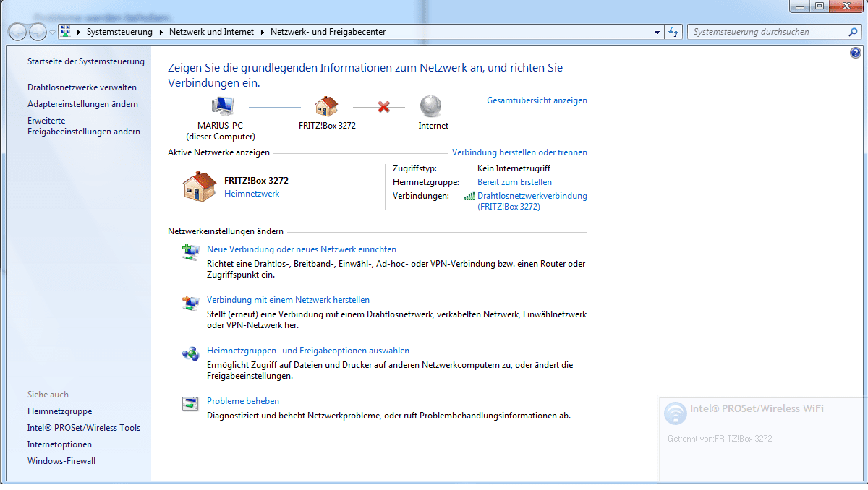This screenshot has height=490, width=868.
Task: Click the forward navigation arrow button
Action: (x=38, y=32)
